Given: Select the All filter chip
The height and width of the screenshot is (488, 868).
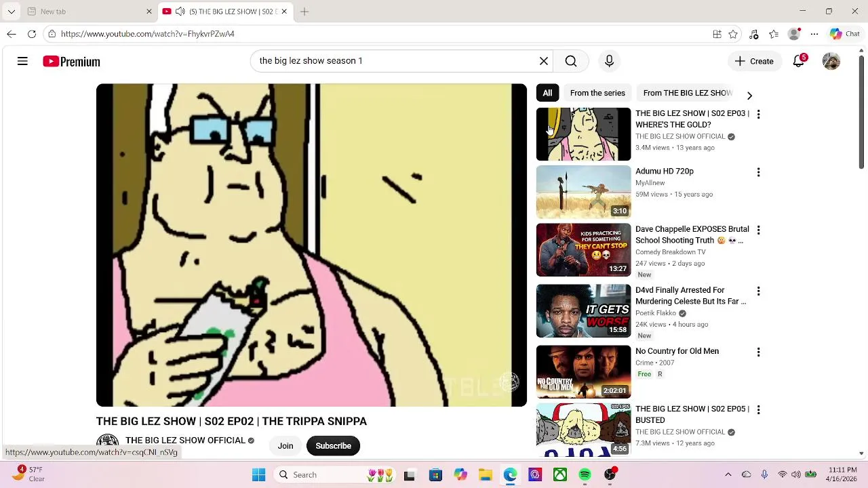Looking at the screenshot, I should 547,93.
